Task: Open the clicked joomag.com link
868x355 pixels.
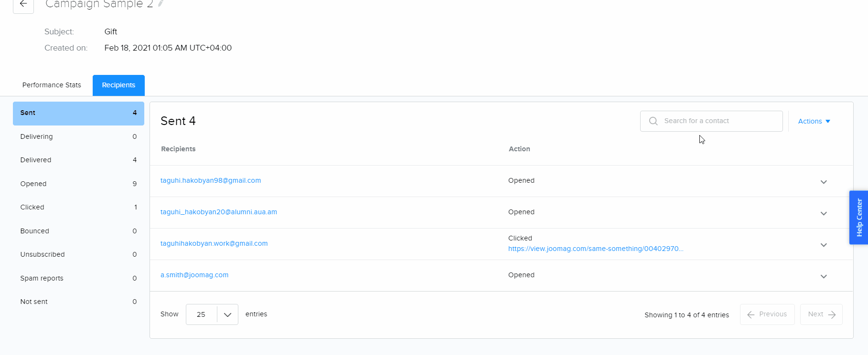Action: click(595, 249)
